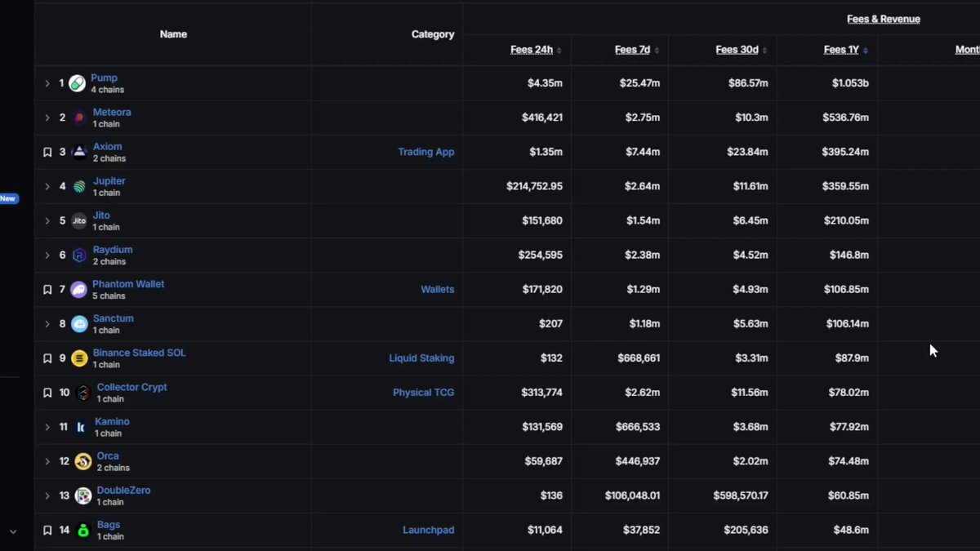Screen dimensions: 980x551
Task: Expand the Meteora row chevron
Action: tap(47, 118)
